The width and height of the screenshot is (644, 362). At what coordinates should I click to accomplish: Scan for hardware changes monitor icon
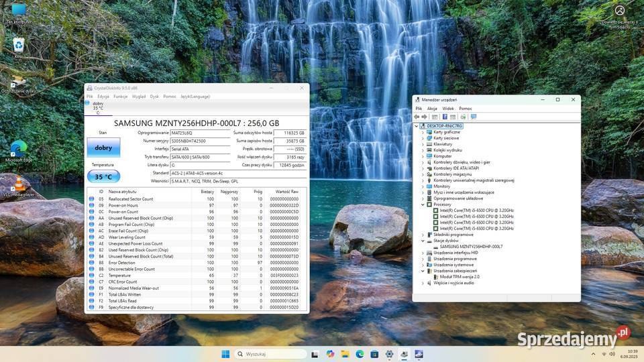[x=474, y=117]
